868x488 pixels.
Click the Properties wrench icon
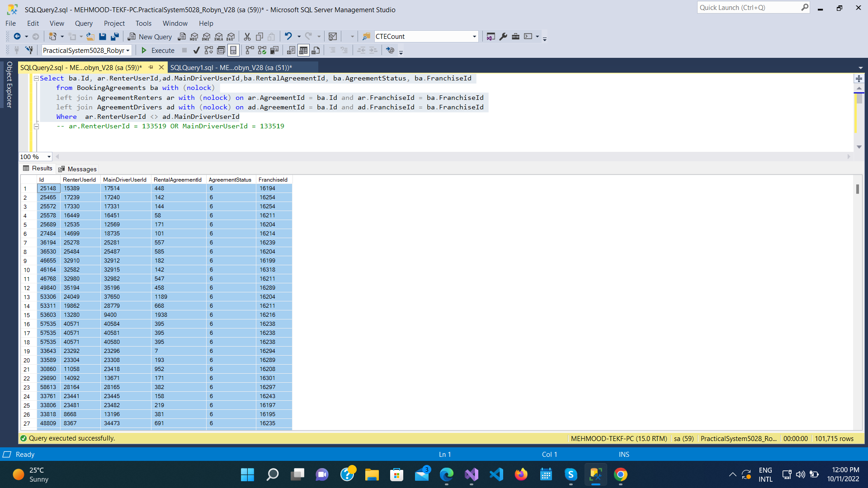pos(503,37)
